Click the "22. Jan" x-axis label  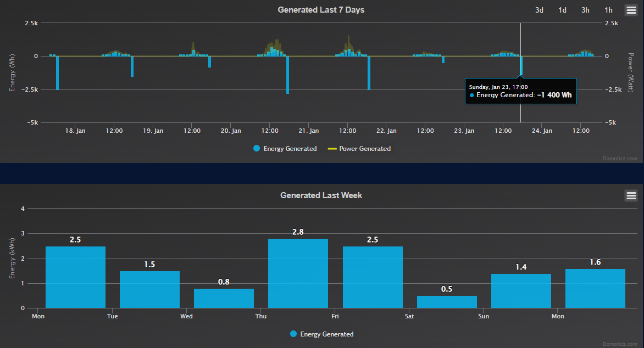click(386, 131)
